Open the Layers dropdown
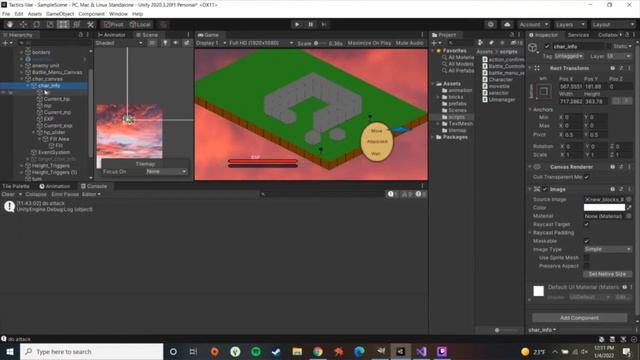 571,24
